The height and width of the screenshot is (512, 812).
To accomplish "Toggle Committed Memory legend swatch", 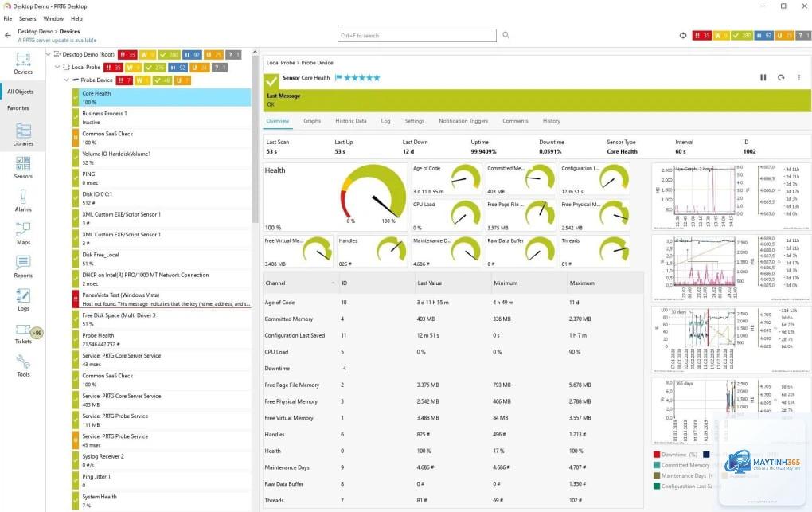I will pos(657,465).
